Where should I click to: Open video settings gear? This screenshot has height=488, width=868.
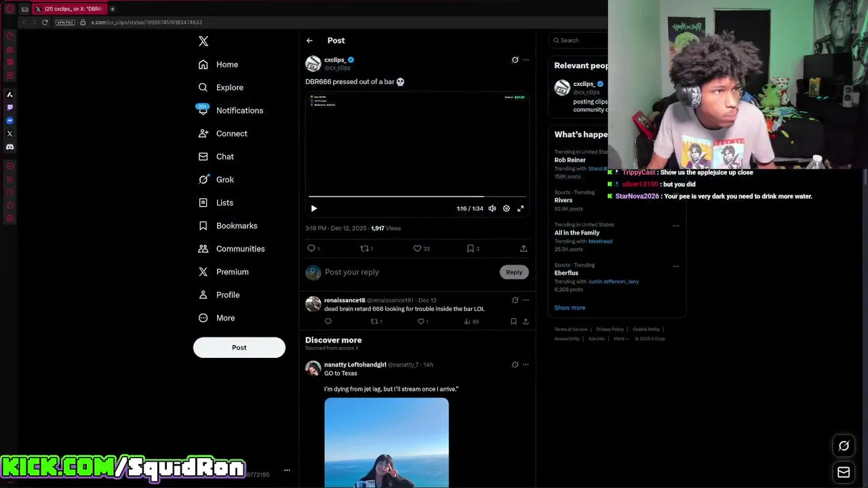[x=507, y=209]
